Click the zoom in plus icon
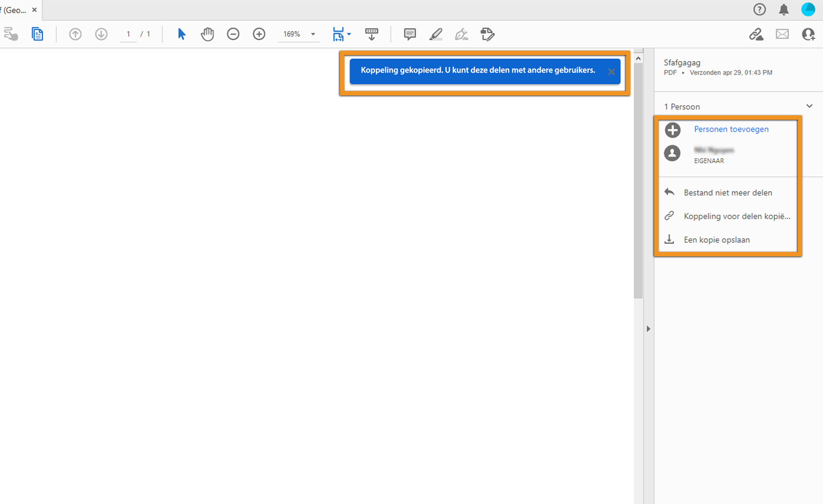Viewport: 823px width, 504px height. coord(259,34)
